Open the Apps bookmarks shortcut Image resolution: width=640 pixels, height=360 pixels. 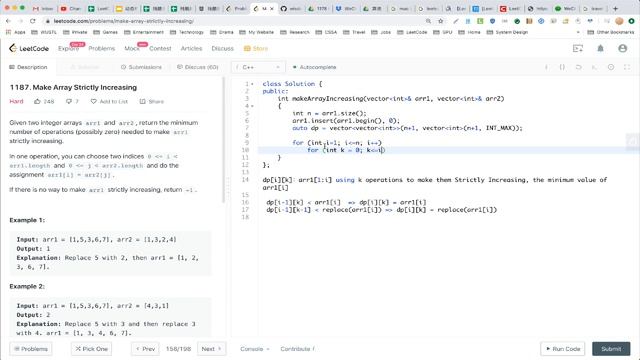point(16,32)
